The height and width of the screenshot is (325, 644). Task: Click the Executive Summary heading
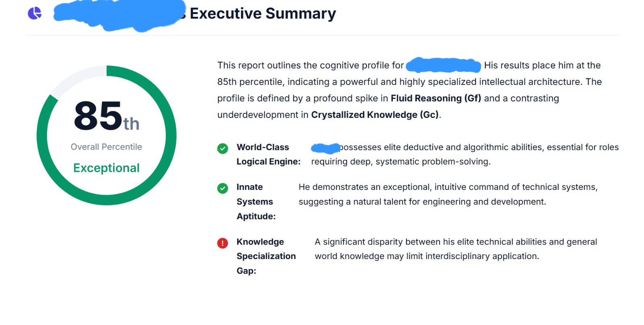(x=262, y=14)
